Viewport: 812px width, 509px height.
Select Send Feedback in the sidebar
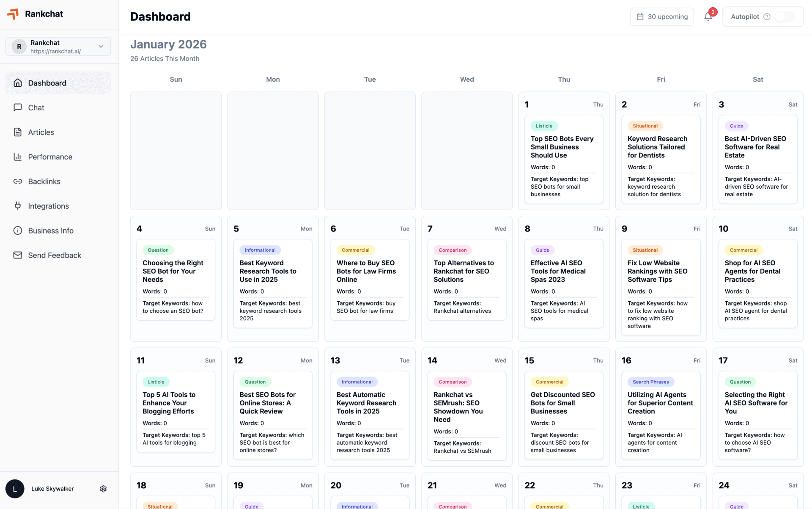coord(55,255)
